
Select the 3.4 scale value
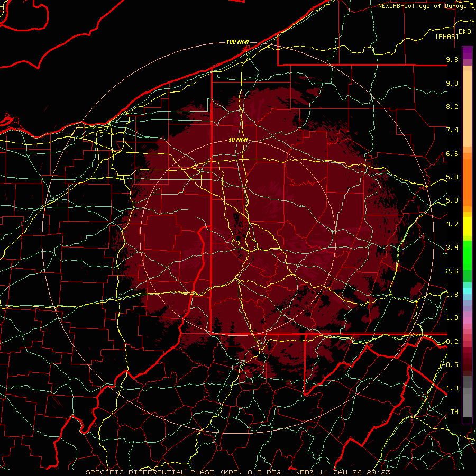(x=452, y=248)
